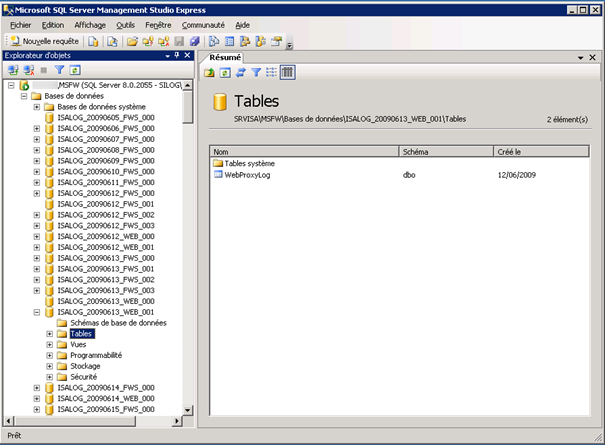
Task: Click the database engine query icon next to Nouvelle requête
Action: click(93, 41)
